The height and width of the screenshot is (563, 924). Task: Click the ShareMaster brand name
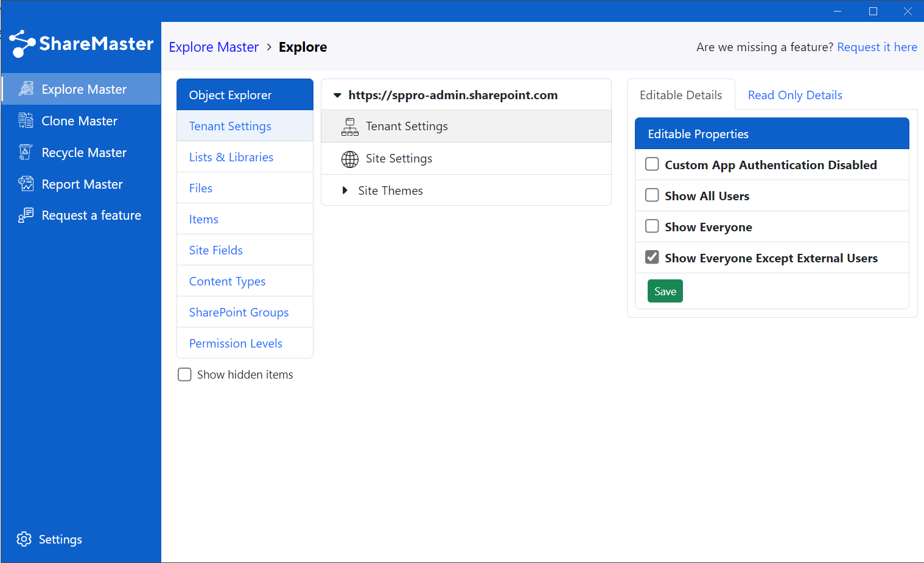[96, 43]
